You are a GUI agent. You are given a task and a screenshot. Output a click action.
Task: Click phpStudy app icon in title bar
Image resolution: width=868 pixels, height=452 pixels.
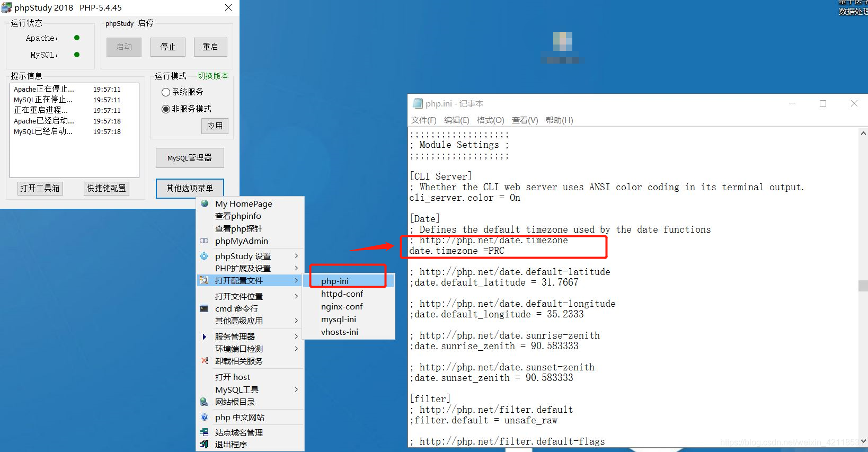(x=6, y=7)
